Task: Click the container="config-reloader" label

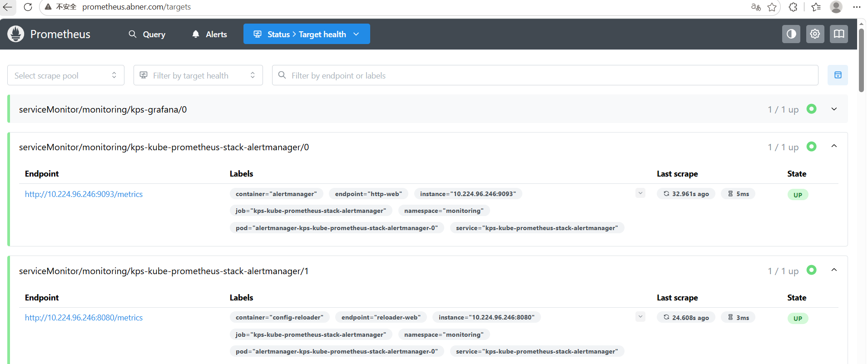Action: pos(279,317)
